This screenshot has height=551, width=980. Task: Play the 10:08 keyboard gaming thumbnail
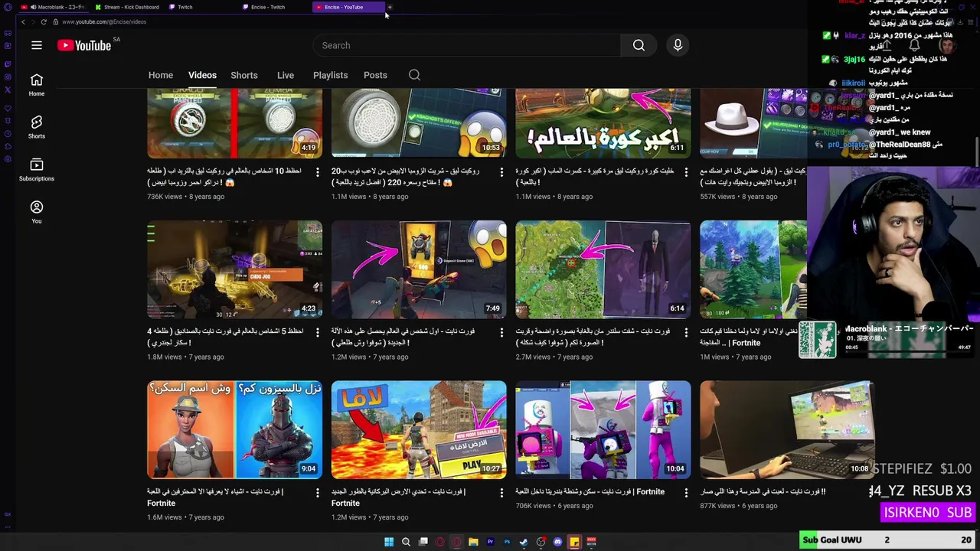787,429
